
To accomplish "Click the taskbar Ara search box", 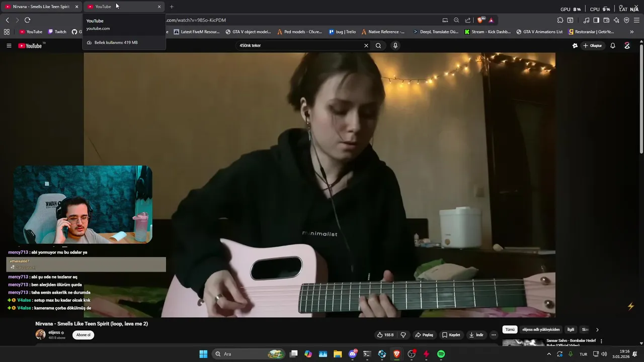I will click(x=249, y=354).
